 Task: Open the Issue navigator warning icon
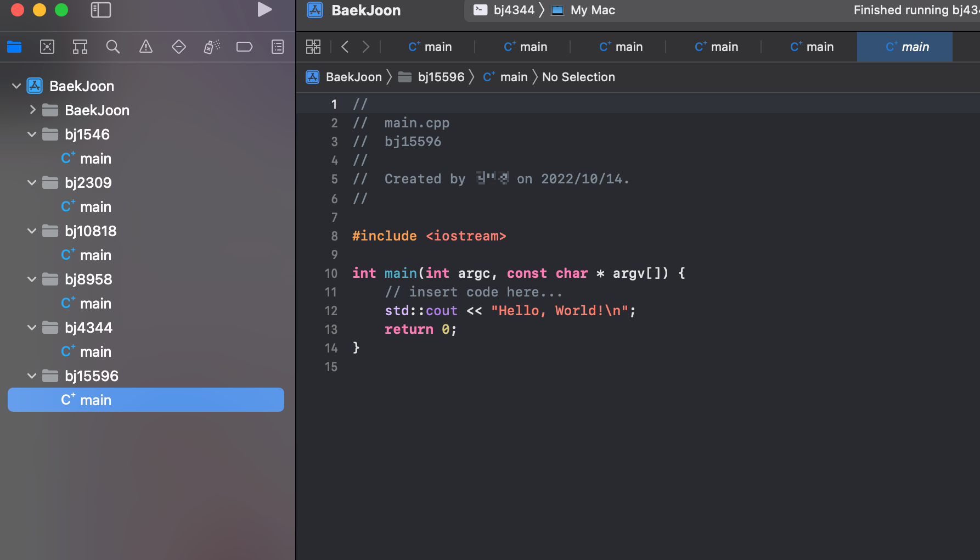[x=146, y=47]
